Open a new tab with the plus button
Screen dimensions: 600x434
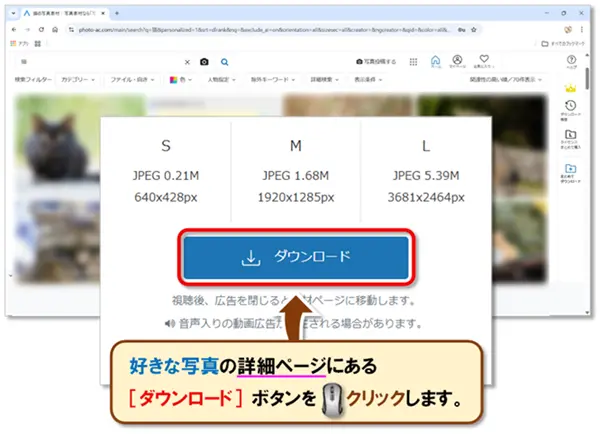tap(117, 13)
